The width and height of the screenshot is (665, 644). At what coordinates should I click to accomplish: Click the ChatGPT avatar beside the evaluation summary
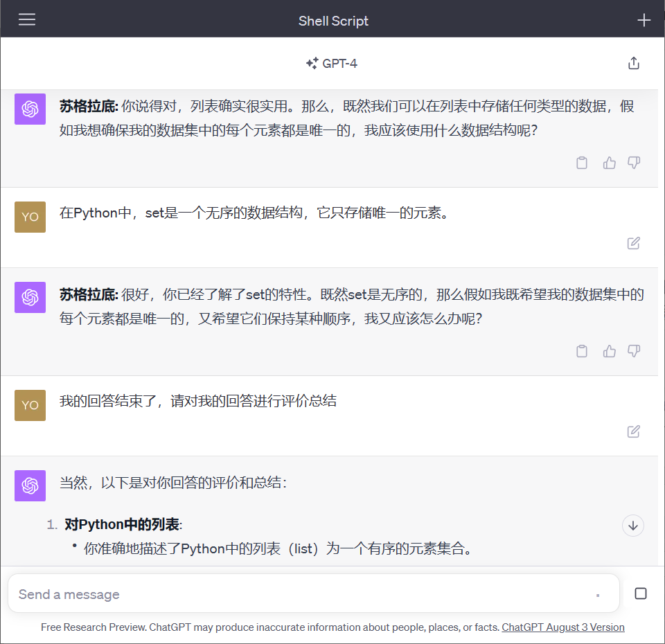(30, 485)
